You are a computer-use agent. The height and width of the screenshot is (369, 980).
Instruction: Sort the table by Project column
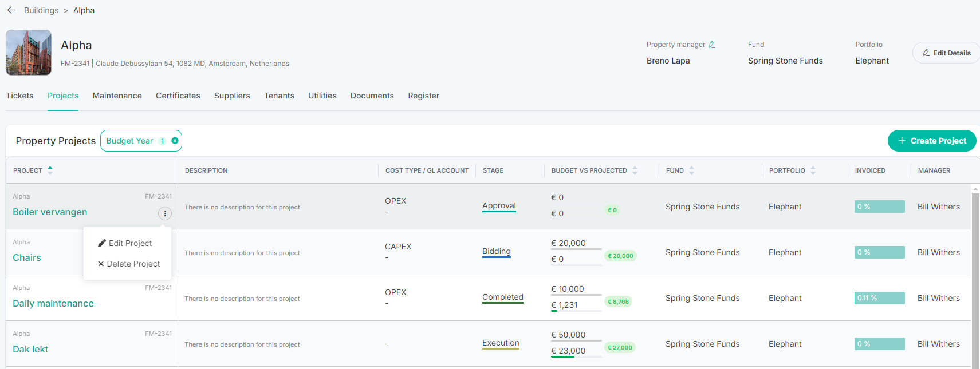pyautogui.click(x=50, y=170)
